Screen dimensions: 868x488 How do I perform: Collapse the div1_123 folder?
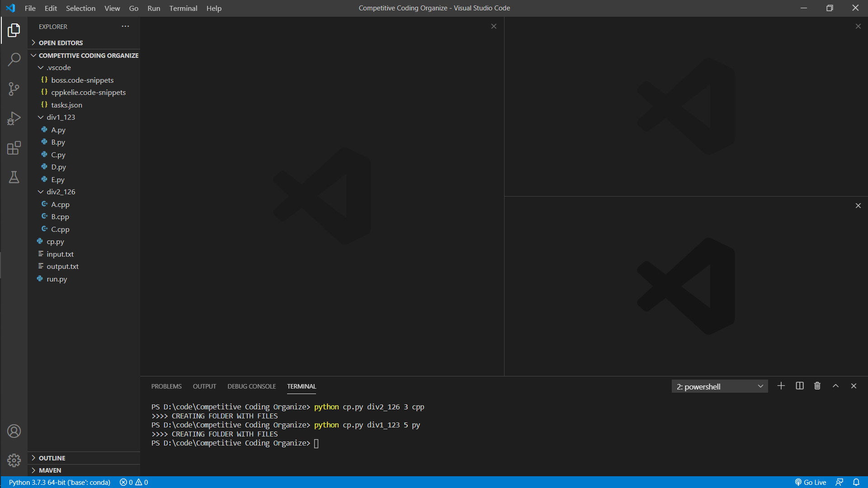(x=84, y=117)
